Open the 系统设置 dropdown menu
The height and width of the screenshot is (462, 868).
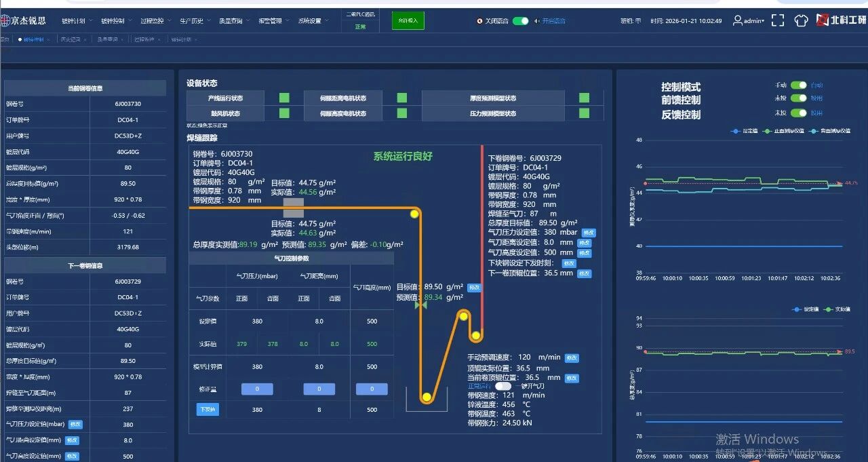(312, 21)
